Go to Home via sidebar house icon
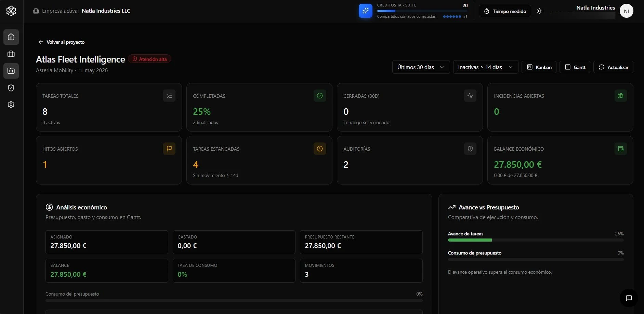This screenshot has width=644, height=314. coord(11,37)
